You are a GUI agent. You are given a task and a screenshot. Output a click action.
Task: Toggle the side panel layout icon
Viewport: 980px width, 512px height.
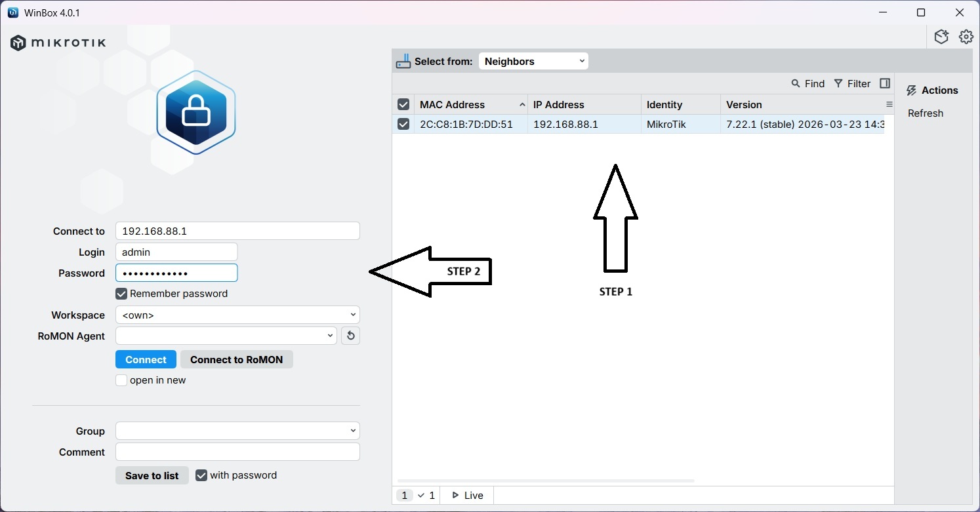[x=885, y=83]
